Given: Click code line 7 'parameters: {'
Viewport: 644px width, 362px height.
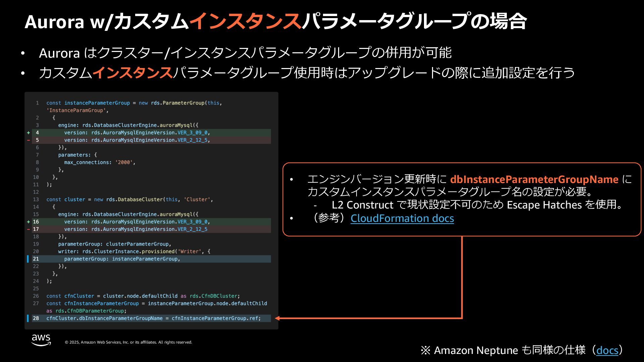Looking at the screenshot, I should (77, 155).
